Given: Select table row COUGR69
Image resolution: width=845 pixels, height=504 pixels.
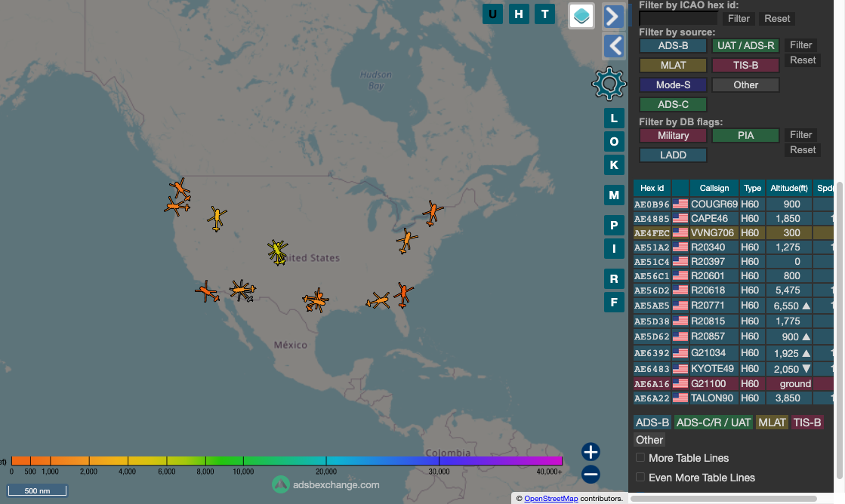Looking at the screenshot, I should click(733, 204).
